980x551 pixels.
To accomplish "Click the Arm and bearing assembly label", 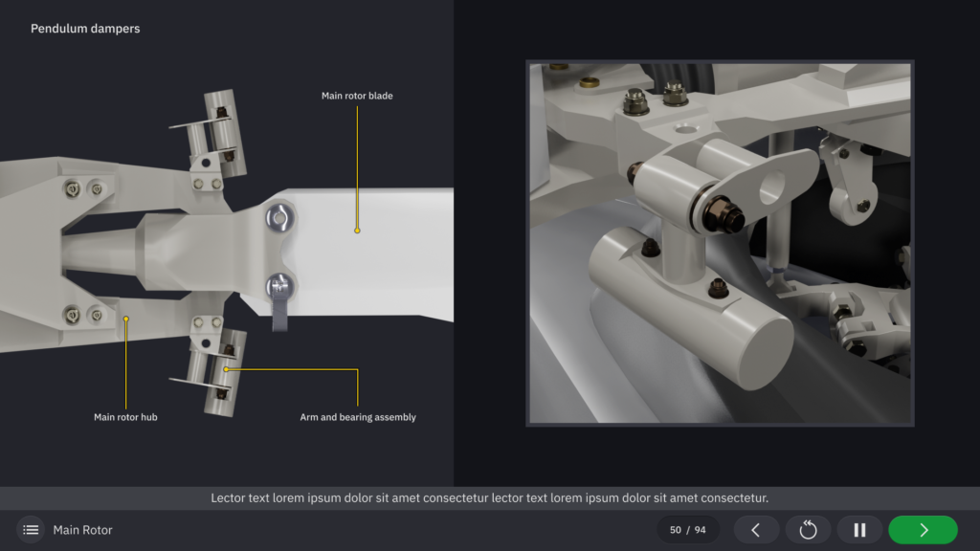I will pyautogui.click(x=358, y=417).
